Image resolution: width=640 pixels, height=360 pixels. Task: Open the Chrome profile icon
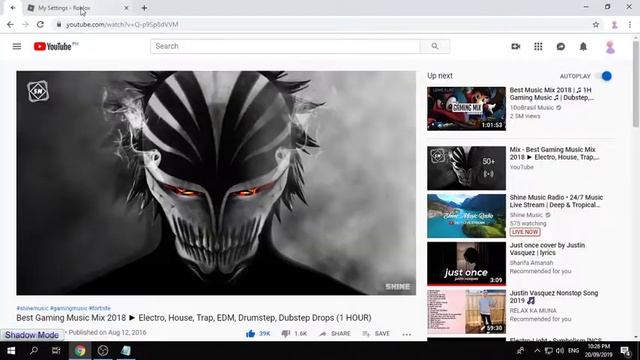614,25
